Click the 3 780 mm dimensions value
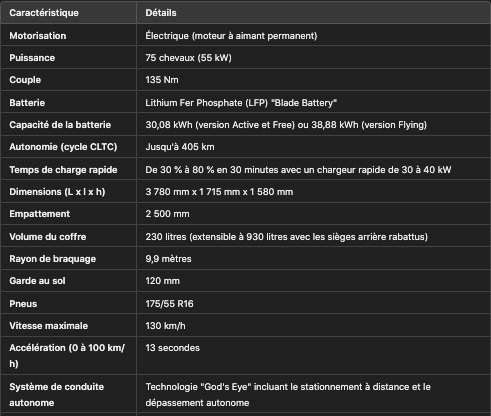Viewport: 491px width, 416px height. click(x=219, y=192)
